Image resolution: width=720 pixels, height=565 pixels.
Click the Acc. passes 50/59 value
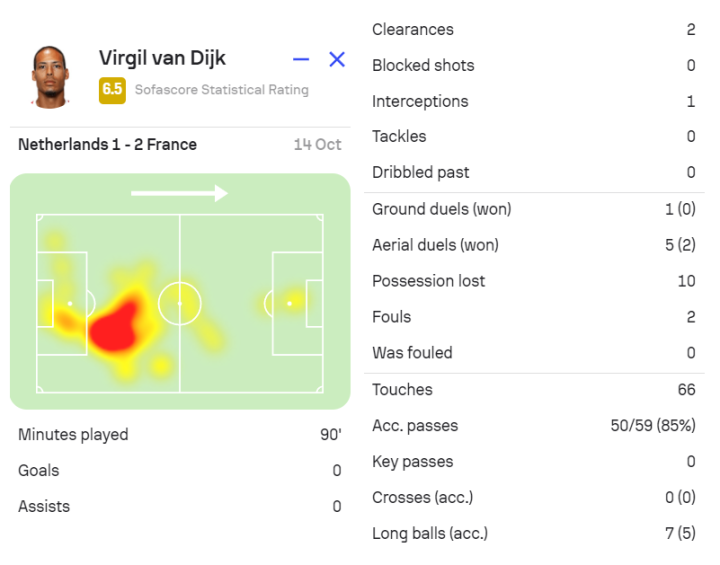pos(652,426)
